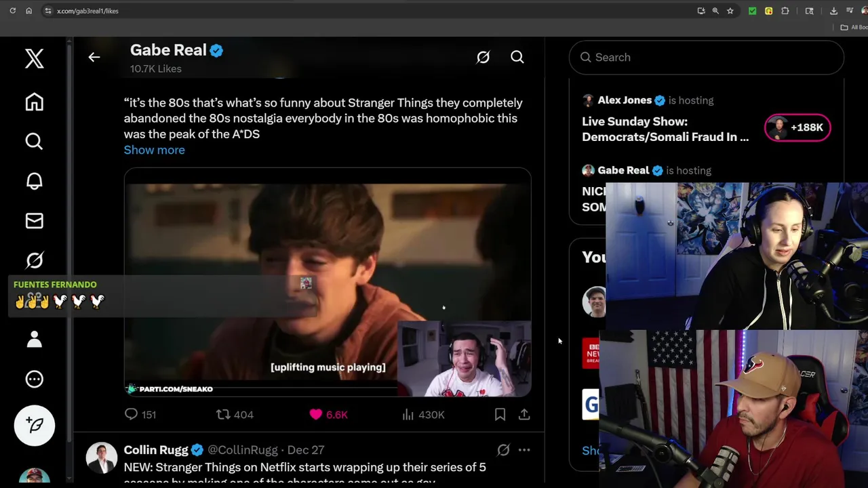Click the Gabe Real header name

tap(168, 50)
